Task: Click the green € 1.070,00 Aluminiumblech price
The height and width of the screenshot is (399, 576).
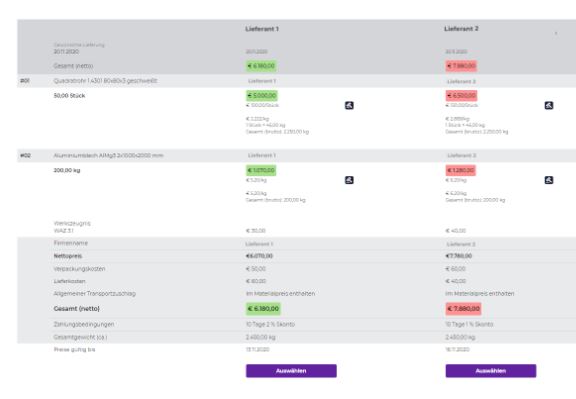Action: coord(261,170)
